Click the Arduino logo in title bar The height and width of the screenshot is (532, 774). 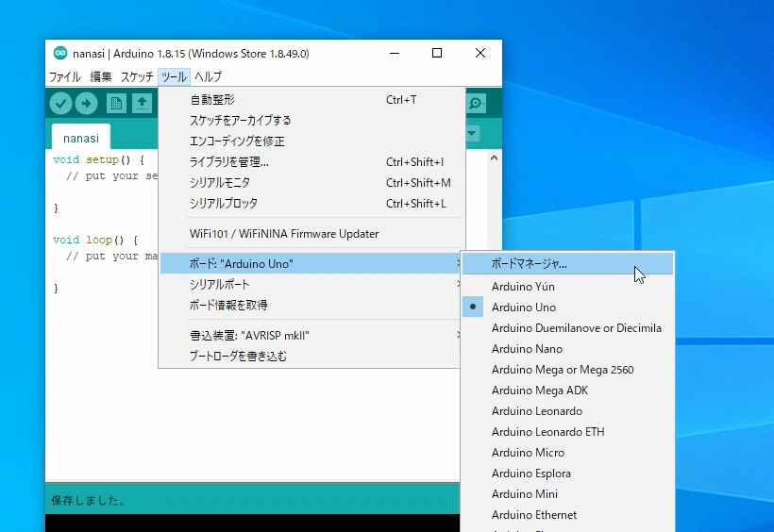[x=60, y=54]
